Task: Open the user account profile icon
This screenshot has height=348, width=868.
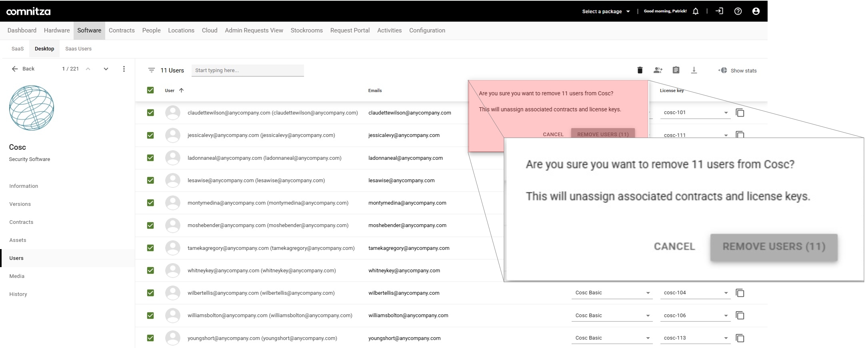Action: coord(756,11)
